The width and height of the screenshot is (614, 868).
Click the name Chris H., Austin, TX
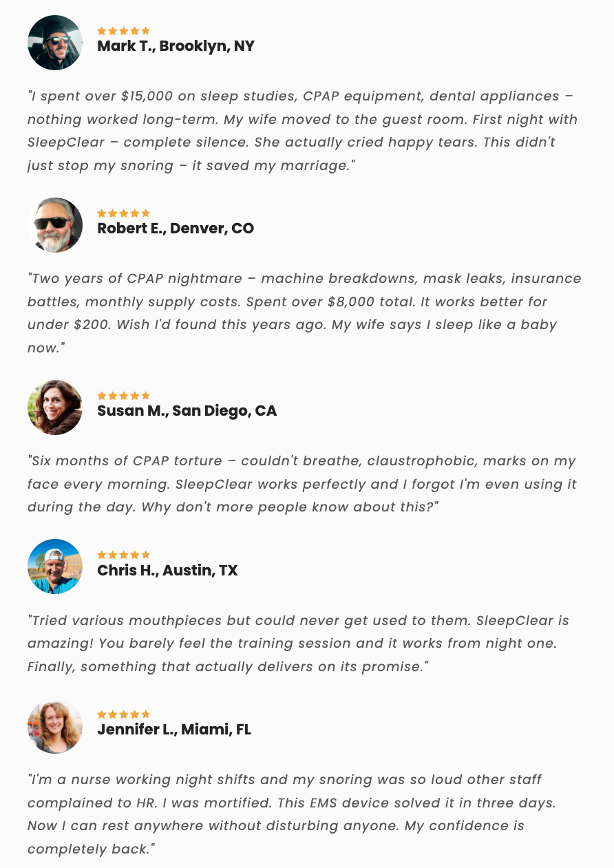[x=167, y=570]
